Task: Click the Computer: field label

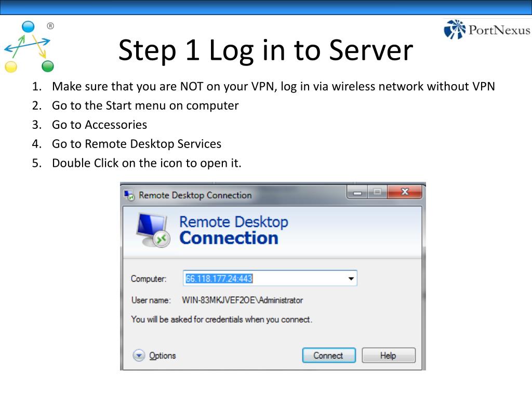Action: coord(149,279)
